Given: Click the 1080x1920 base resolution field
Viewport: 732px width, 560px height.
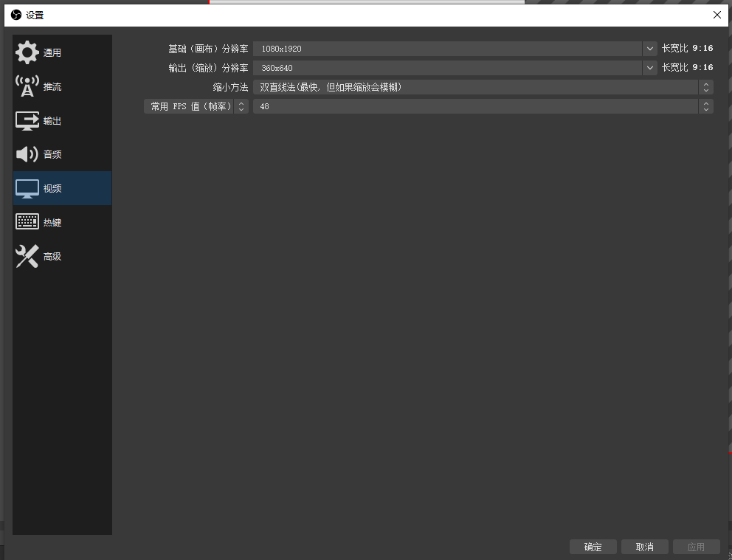Looking at the screenshot, I should 448,49.
